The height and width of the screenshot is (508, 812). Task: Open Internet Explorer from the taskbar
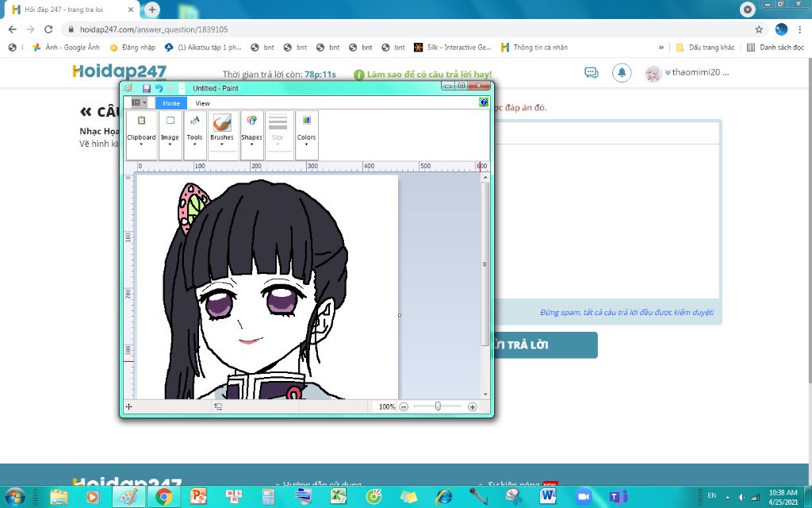tap(443, 497)
